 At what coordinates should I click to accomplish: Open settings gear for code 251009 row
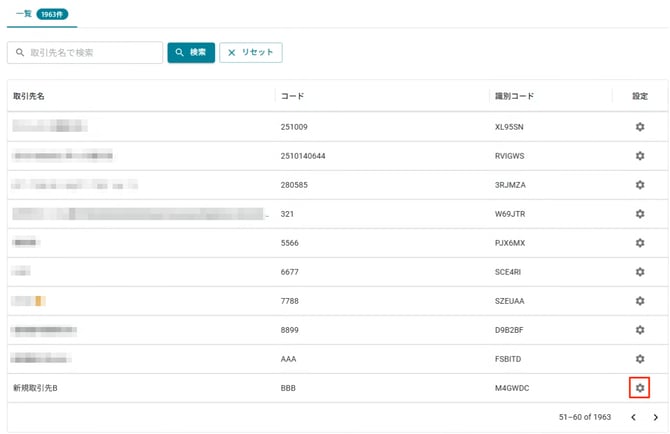point(640,127)
